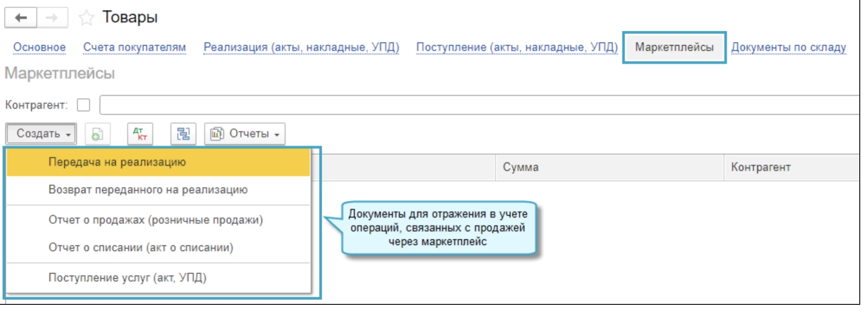This screenshot has height=317, width=868.
Task: Show Дт/Кт accounting entries icon
Action: tap(140, 134)
